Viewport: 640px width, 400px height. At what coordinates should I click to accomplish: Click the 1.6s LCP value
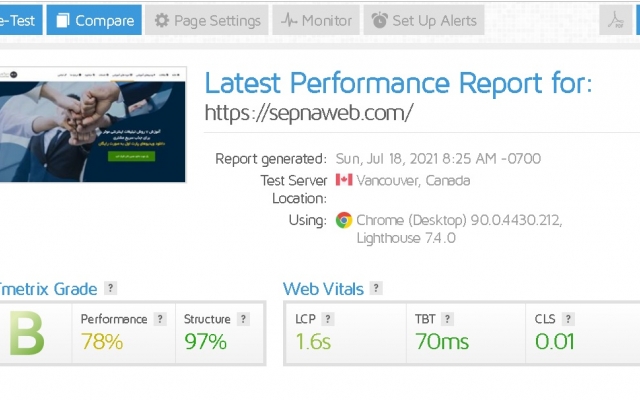pos(313,341)
